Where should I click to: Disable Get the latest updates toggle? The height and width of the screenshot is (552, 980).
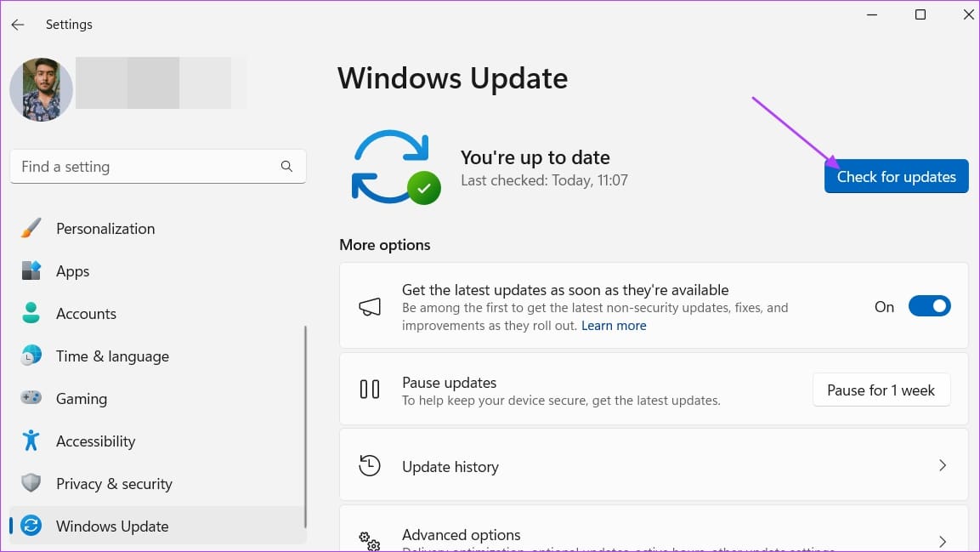pyautogui.click(x=930, y=306)
